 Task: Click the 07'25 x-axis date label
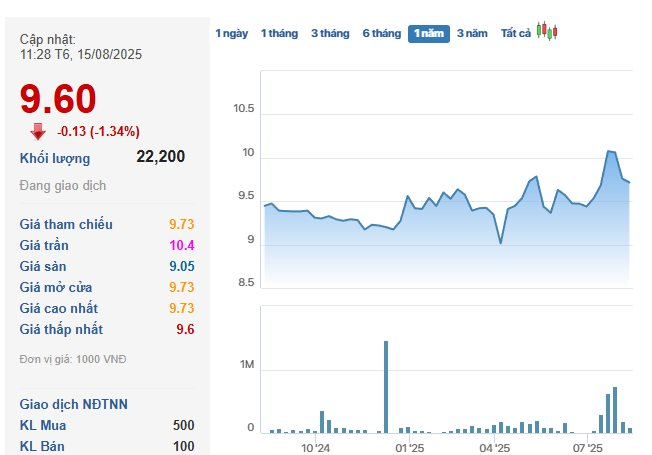[x=588, y=448]
